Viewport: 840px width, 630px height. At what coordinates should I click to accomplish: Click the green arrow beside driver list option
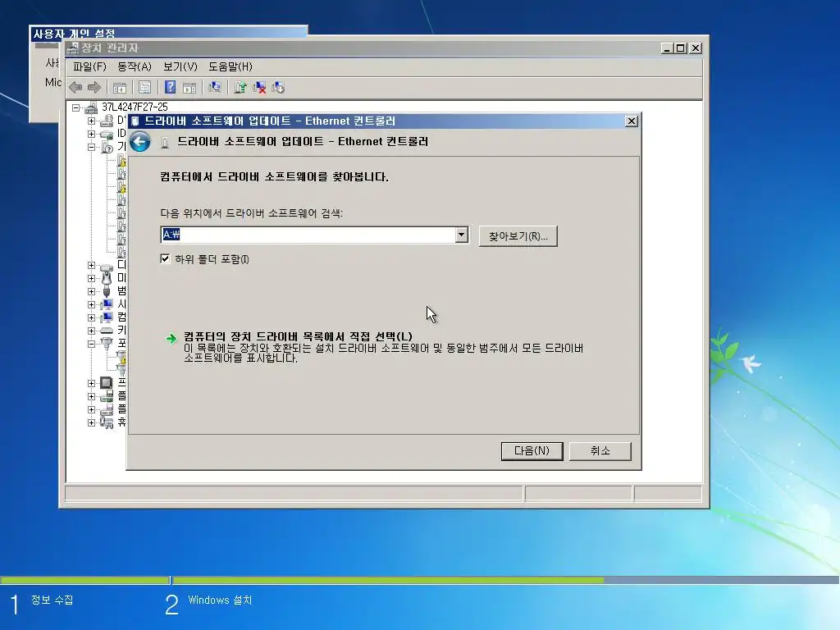tap(171, 338)
